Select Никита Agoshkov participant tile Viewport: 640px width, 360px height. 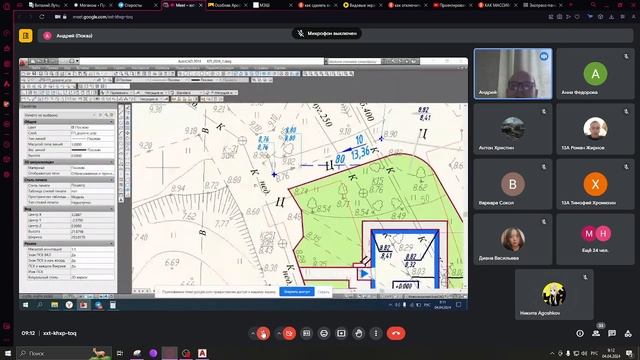pos(554,294)
